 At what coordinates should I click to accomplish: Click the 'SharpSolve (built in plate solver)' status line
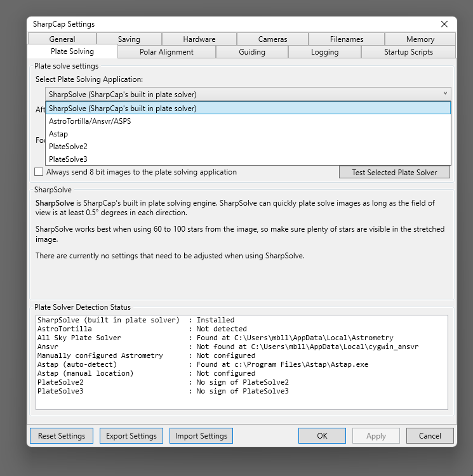136,320
